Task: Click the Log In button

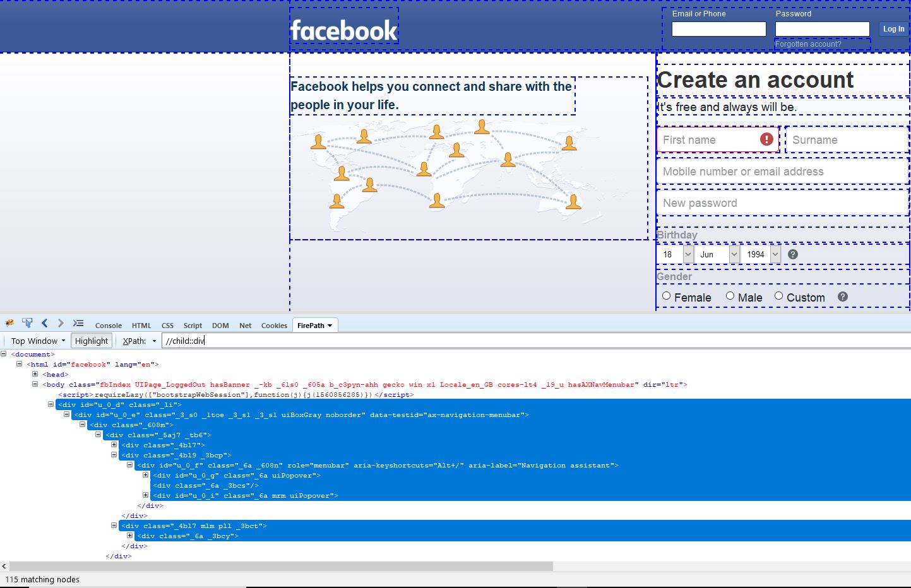Action: pos(893,29)
